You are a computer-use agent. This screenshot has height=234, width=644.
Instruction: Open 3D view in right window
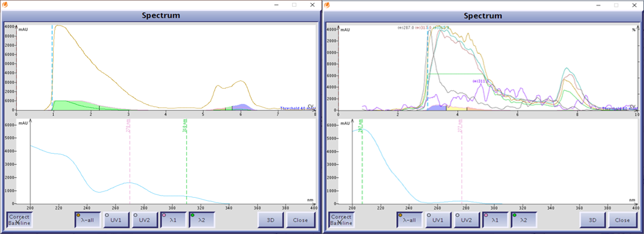pos(592,220)
